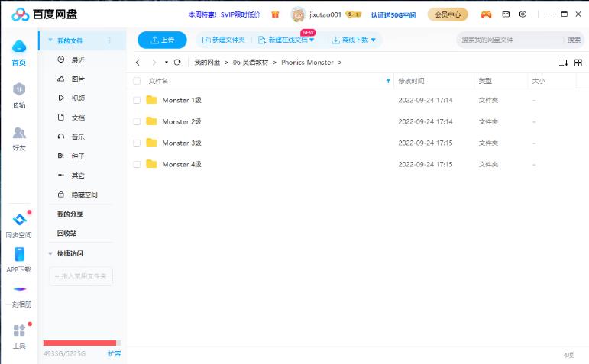Focus the 搜索我的网盘文件 search field
The width and height of the screenshot is (589, 364).
click(x=510, y=40)
